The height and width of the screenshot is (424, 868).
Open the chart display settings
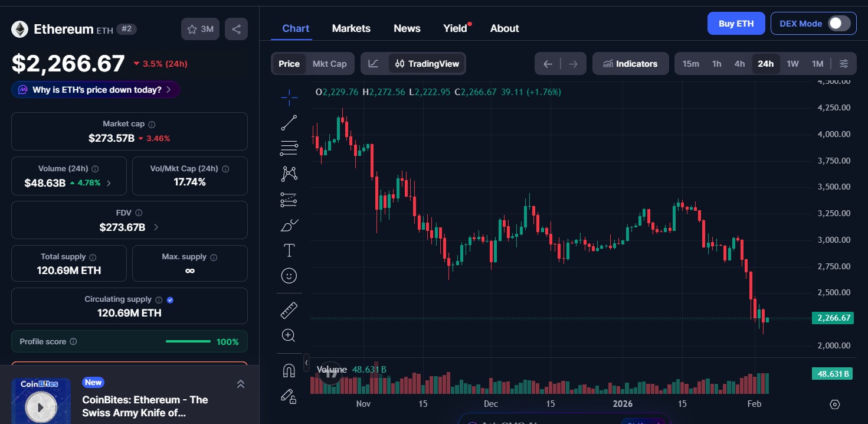click(844, 63)
